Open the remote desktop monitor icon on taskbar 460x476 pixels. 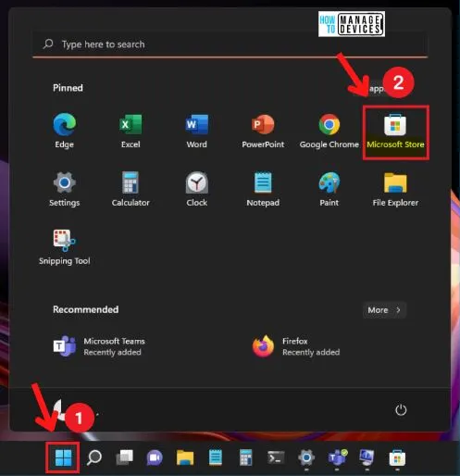[367, 457]
